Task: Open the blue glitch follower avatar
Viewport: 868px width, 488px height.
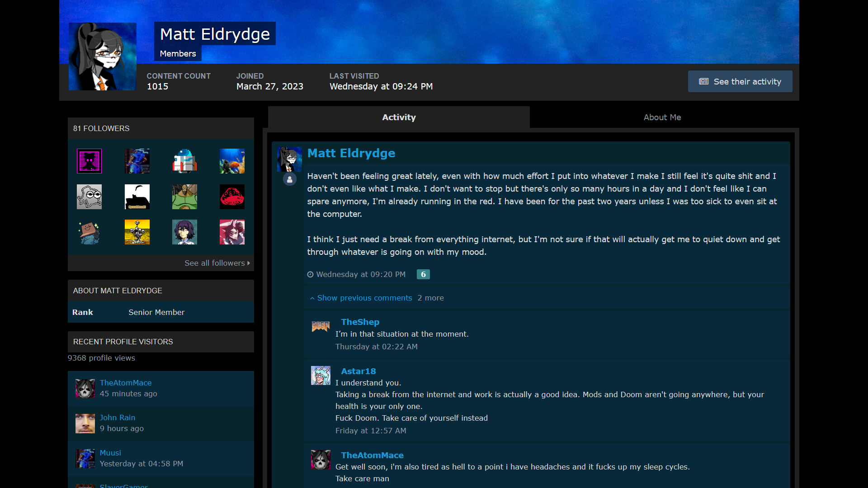Action: pyautogui.click(x=137, y=161)
